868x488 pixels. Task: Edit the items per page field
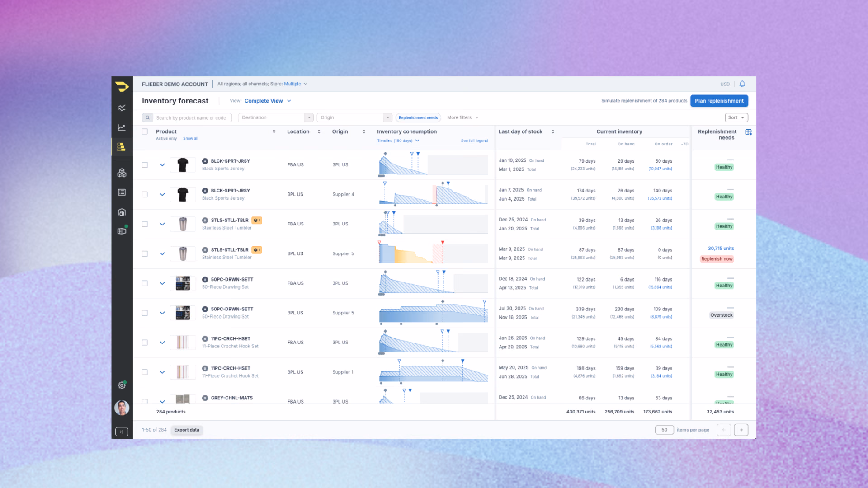(664, 430)
